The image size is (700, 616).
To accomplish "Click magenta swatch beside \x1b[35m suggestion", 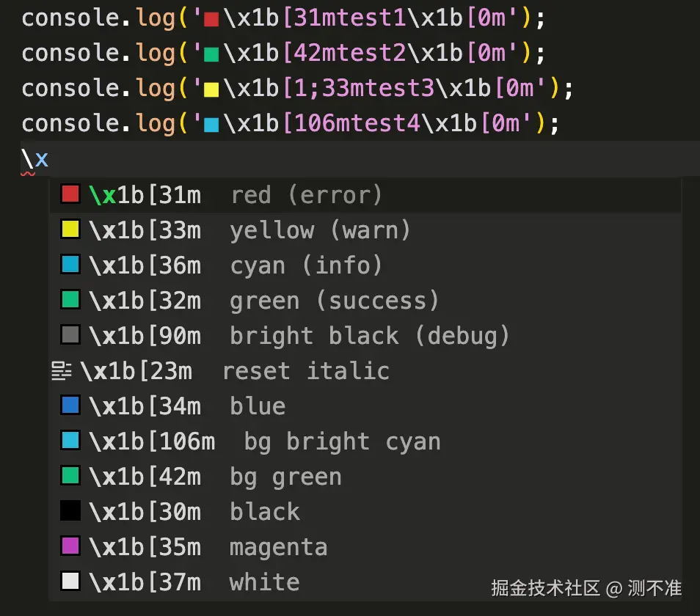I will 70,546.
